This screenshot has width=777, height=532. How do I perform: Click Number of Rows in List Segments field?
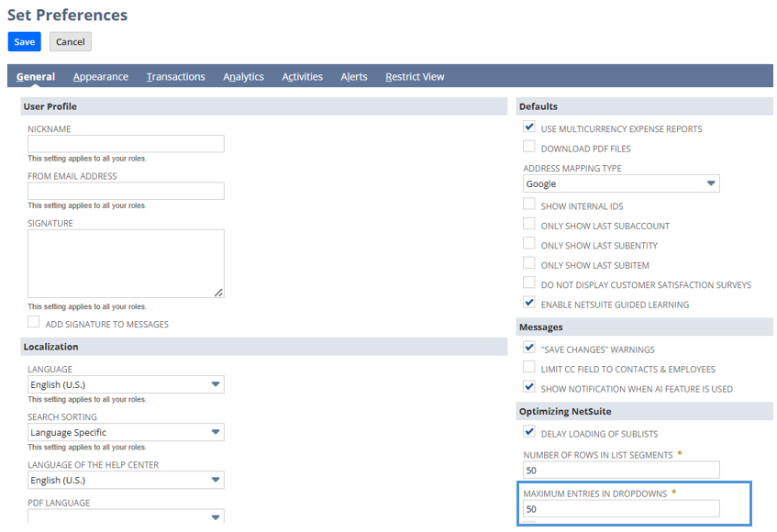(x=621, y=470)
